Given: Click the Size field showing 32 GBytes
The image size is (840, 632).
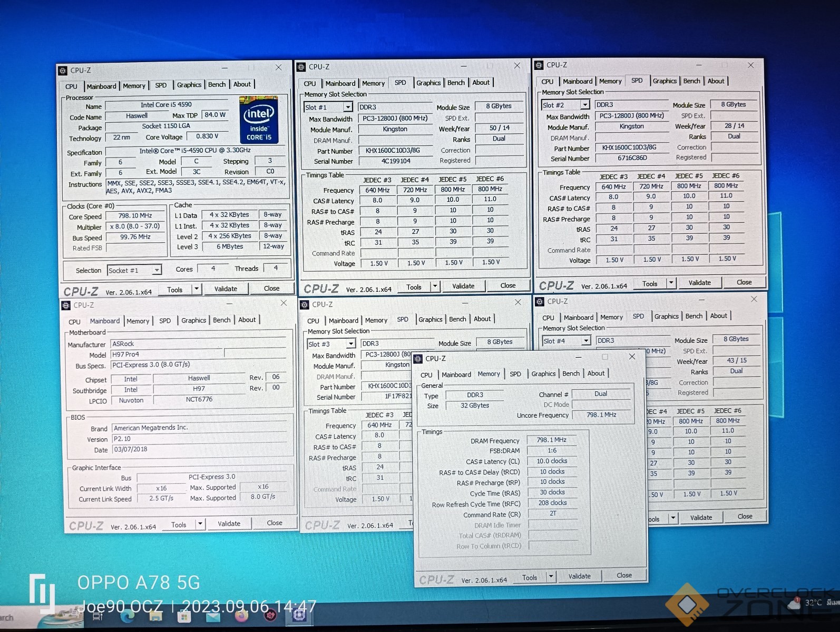Looking at the screenshot, I should (475, 406).
